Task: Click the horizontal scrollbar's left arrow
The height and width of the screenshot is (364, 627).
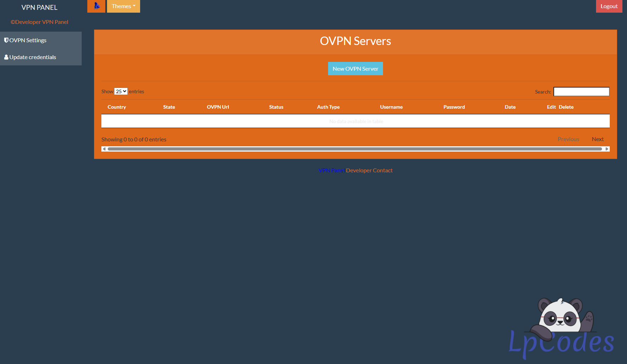Action: (104, 149)
